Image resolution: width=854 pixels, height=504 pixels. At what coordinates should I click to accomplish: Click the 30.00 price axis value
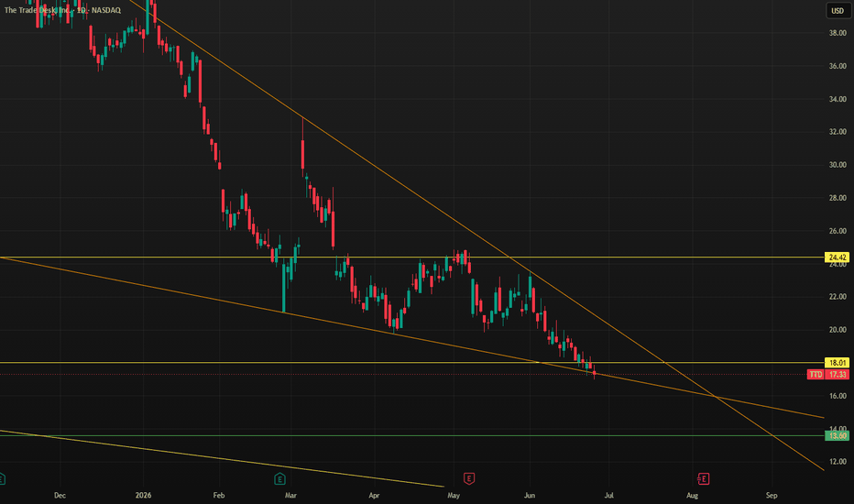(838, 165)
